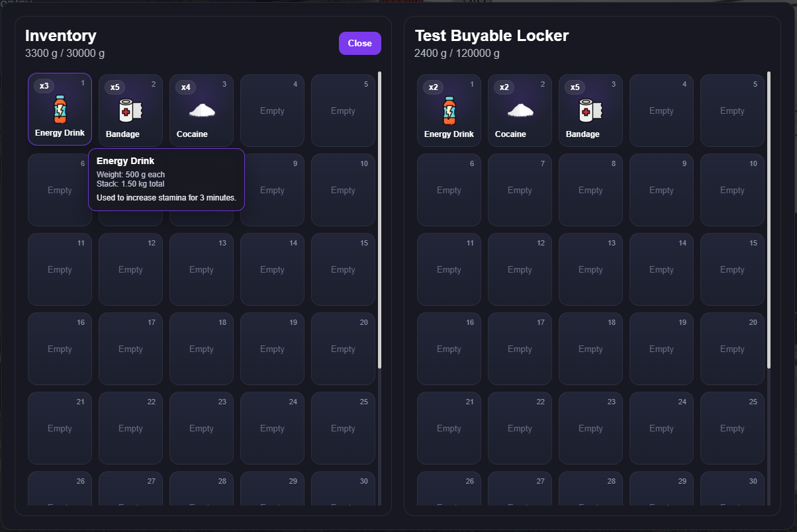
Task: Select the Bandage item in Inventory
Action: 130,111
